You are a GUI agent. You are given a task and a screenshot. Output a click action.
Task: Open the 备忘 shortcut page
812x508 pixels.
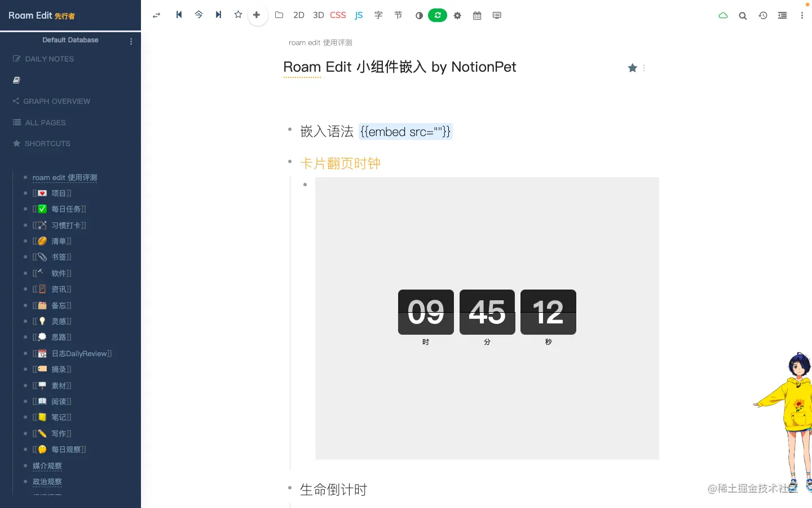pyautogui.click(x=52, y=305)
